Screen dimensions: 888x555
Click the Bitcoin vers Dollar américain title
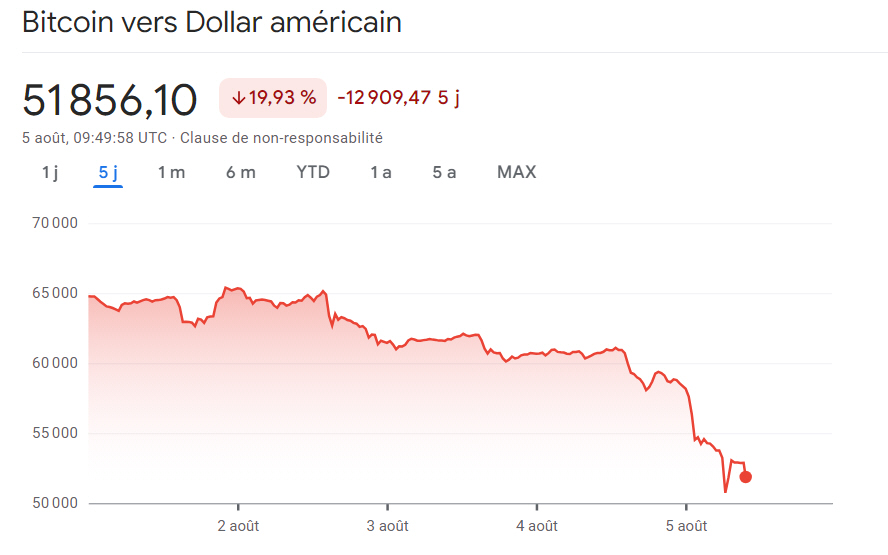tap(212, 22)
